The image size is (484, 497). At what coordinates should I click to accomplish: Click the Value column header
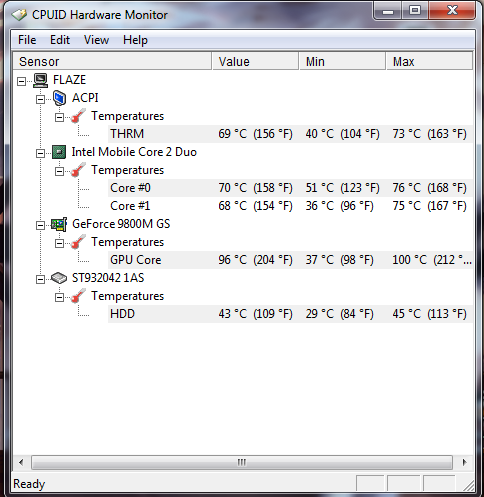[255, 61]
